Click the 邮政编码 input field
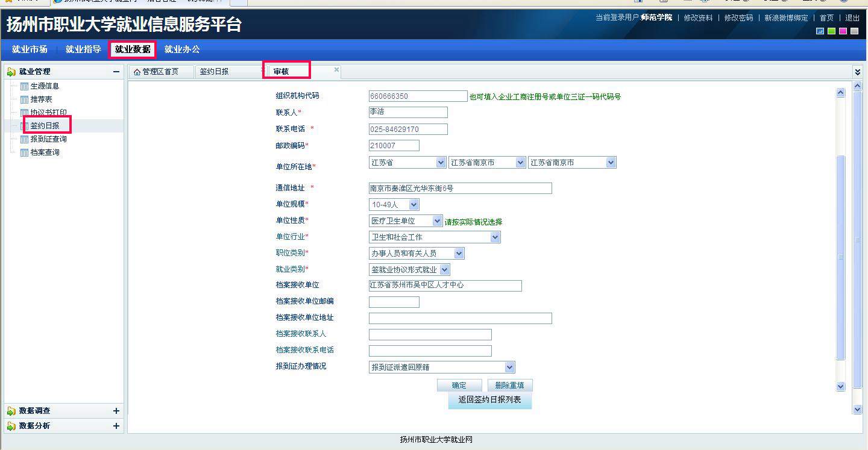 394,145
